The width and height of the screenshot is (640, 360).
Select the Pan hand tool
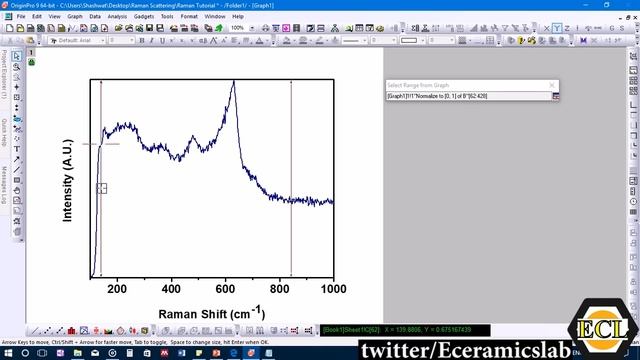coord(17,190)
